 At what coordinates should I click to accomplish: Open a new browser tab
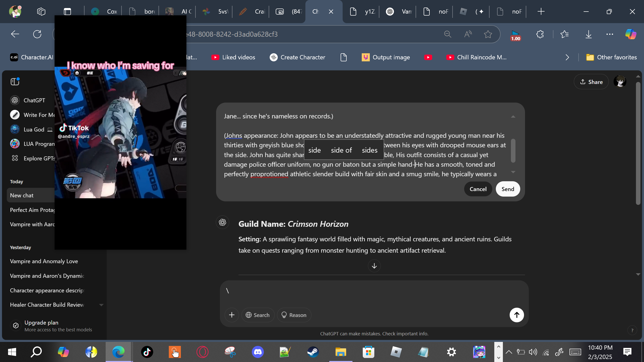point(541,12)
